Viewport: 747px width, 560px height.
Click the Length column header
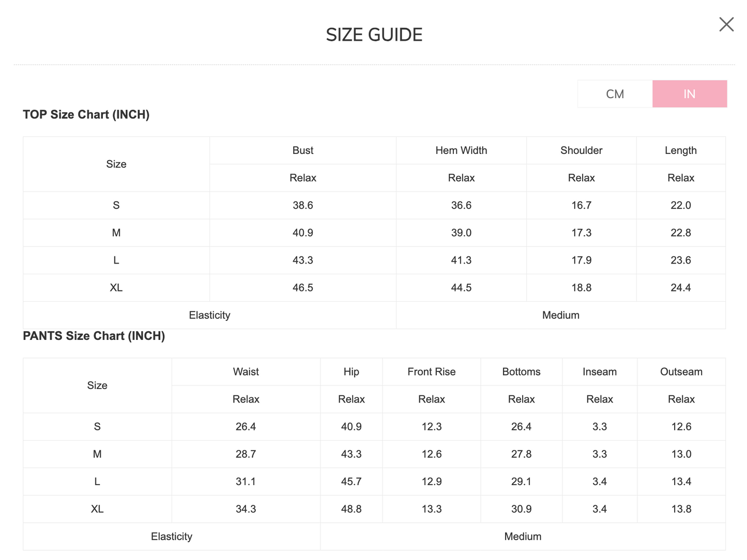(681, 150)
